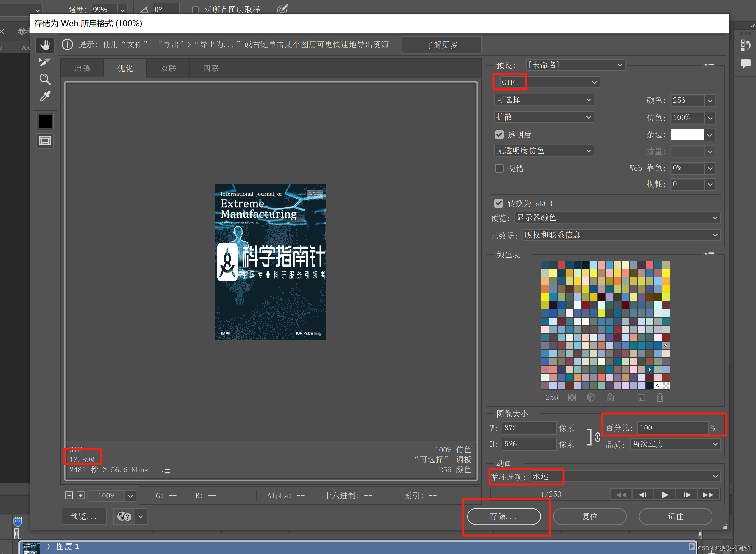Click the delete color trash icon

[x=660, y=398]
